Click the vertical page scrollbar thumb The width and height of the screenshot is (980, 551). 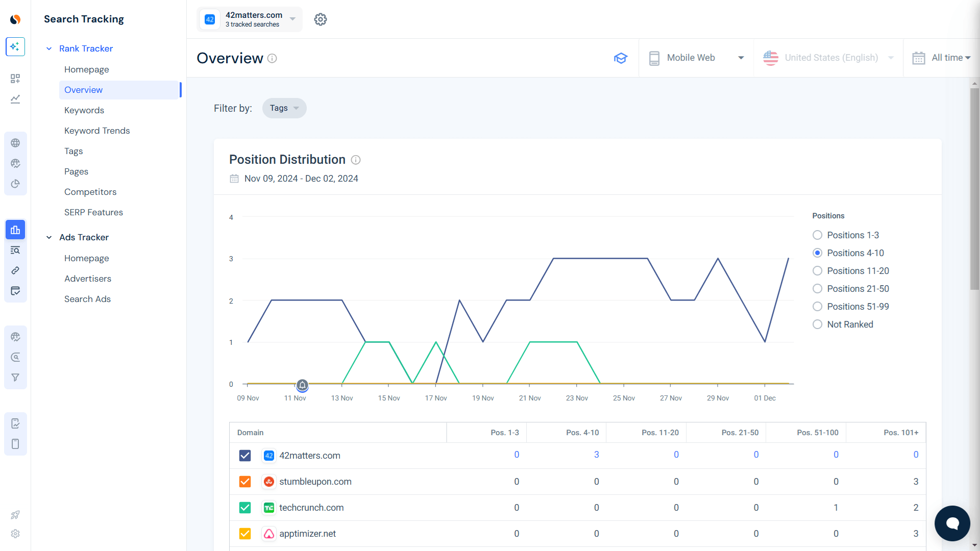(975, 189)
